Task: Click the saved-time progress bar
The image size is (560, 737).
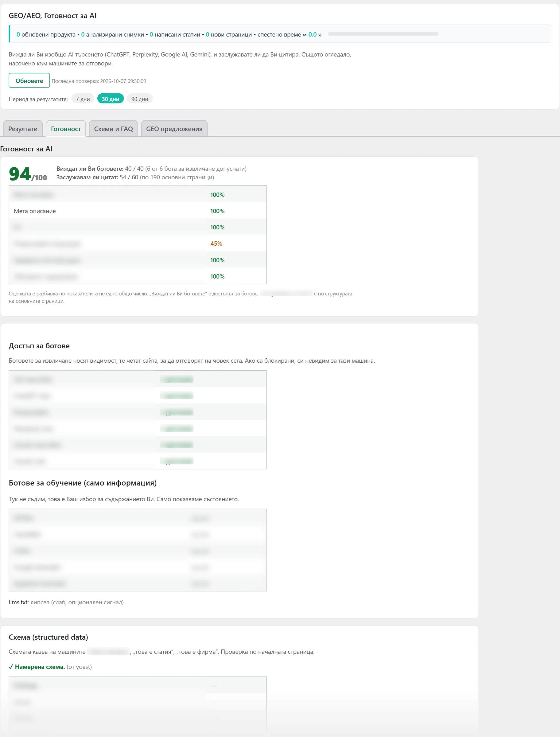Action: pos(383,34)
